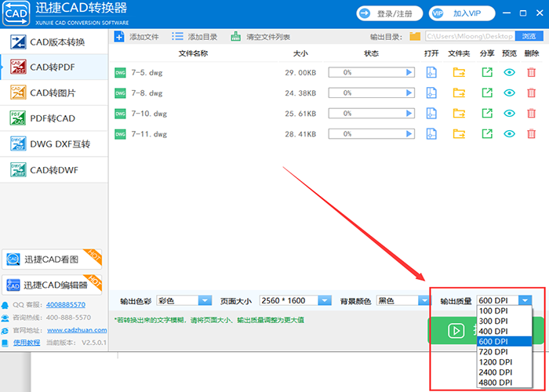This screenshot has height=392, width=549.
Task: Click the green start conversion play icon
Action: coord(456,330)
